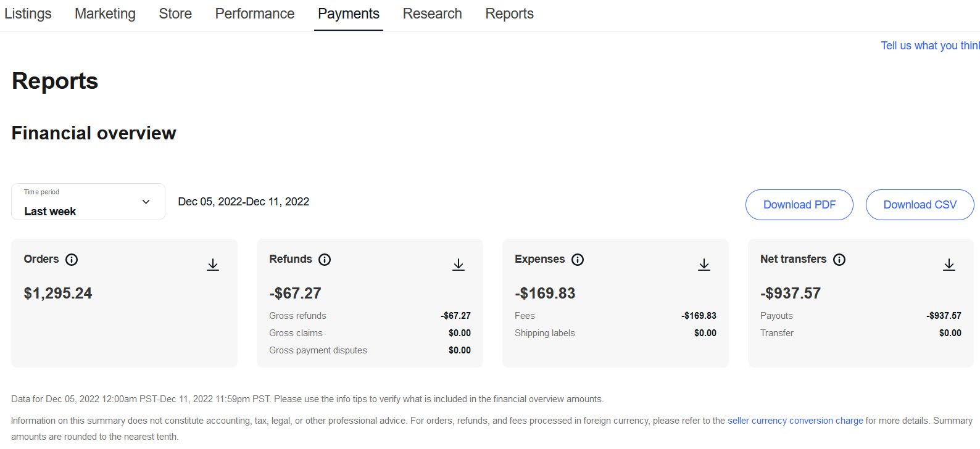Click the Payments tab
The height and width of the screenshot is (449, 980).
349,14
